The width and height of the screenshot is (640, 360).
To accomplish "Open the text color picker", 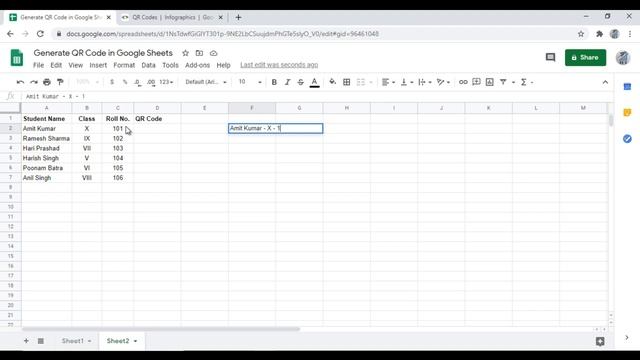I will [x=314, y=82].
